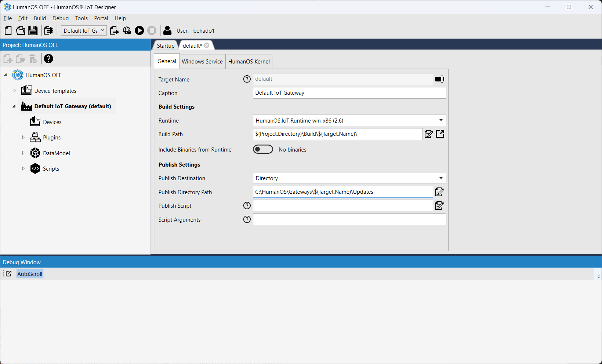Edit Build Path with pencil icon
This screenshot has height=364, width=602.
coord(428,134)
